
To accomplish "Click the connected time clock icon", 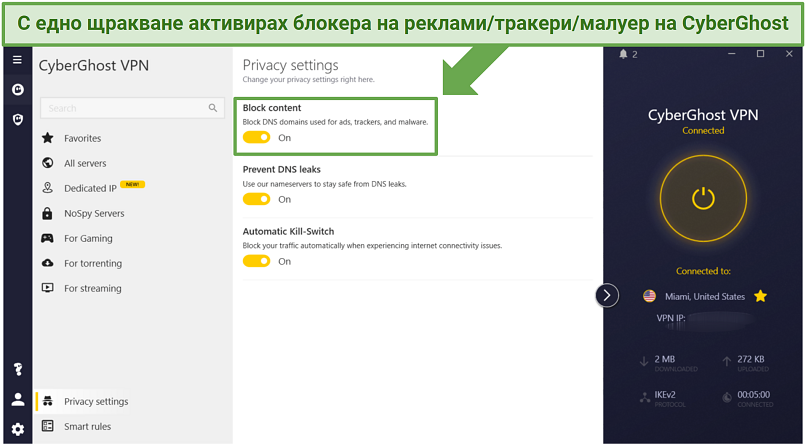I will coord(727,397).
